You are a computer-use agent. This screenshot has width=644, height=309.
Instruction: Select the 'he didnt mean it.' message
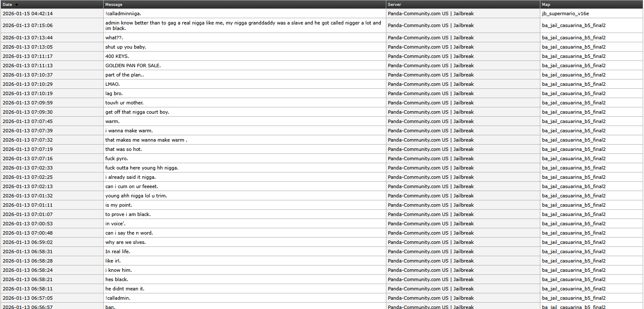(x=125, y=289)
